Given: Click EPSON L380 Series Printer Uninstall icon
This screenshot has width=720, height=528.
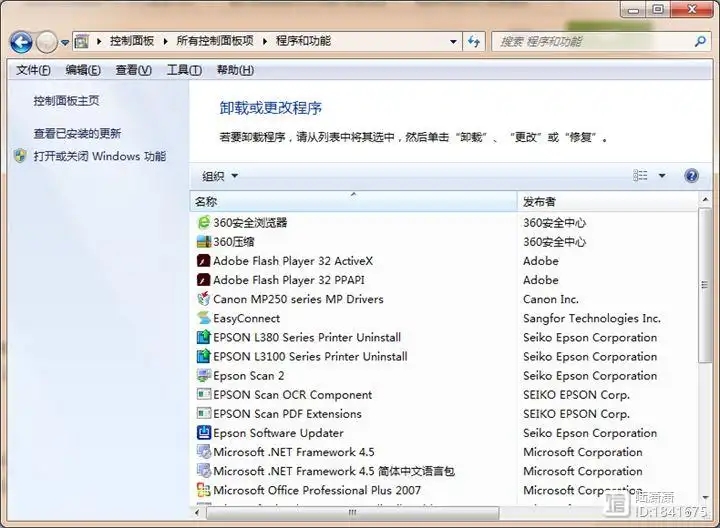Looking at the screenshot, I should pos(203,337).
